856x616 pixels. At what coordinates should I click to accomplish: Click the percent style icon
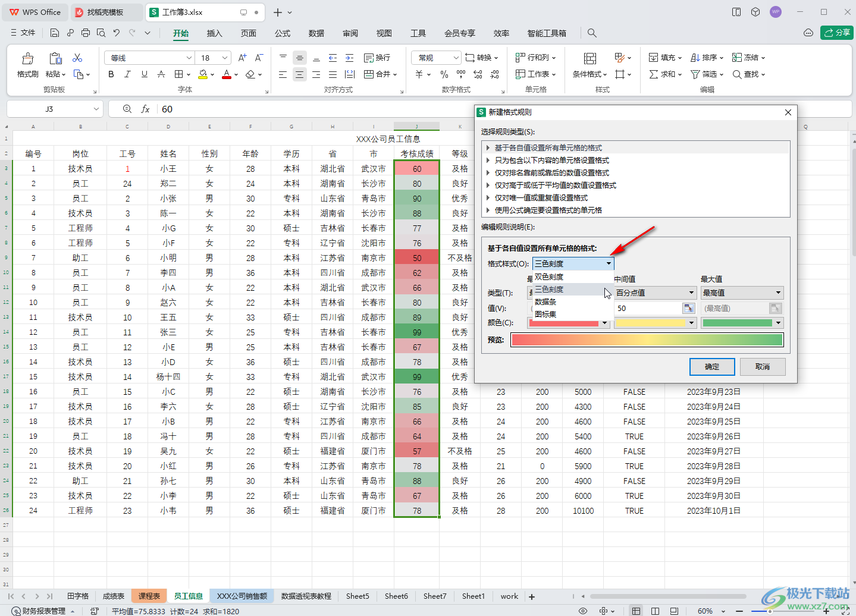(x=444, y=74)
